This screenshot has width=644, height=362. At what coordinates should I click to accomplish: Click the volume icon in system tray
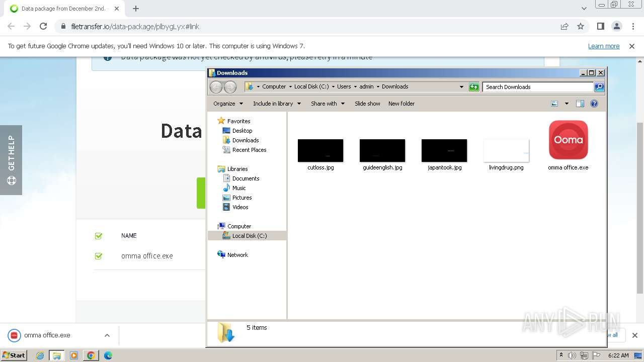[572, 355]
